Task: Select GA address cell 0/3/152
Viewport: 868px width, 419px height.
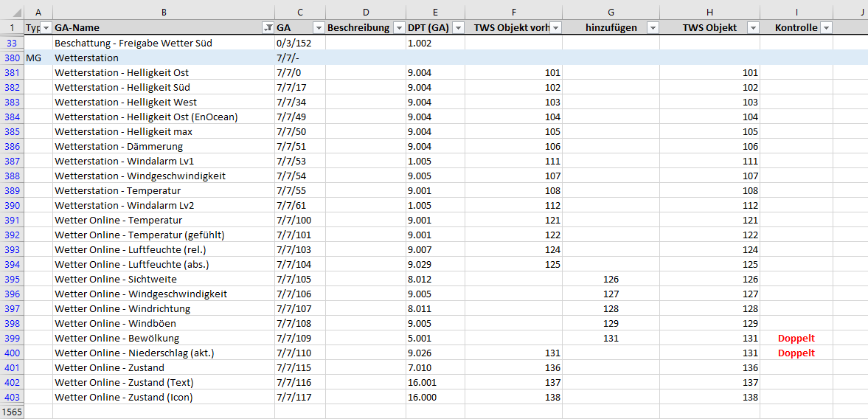Action: coord(300,43)
